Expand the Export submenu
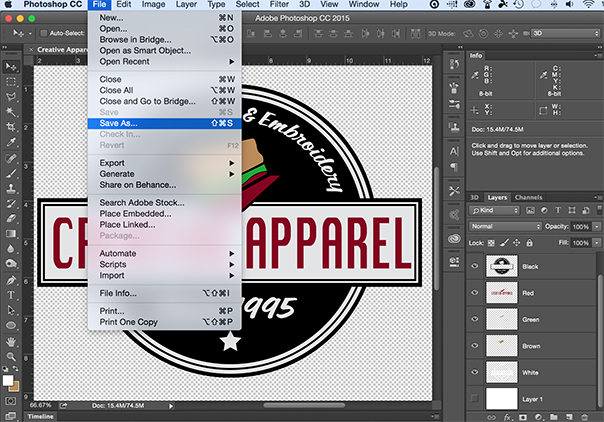The height and width of the screenshot is (422, 604). point(164,163)
